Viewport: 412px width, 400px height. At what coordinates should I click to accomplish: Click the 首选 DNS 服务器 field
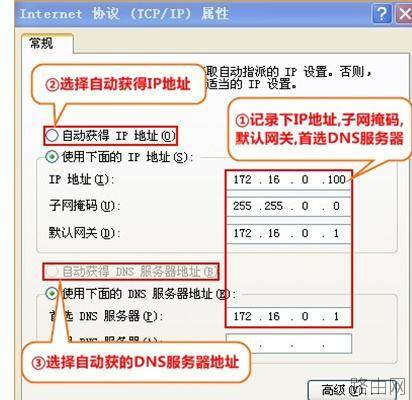[289, 316]
